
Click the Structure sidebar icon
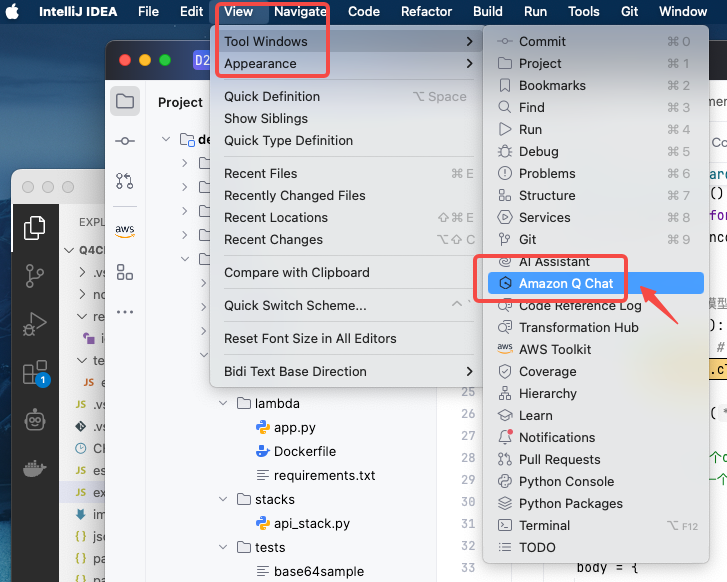point(125,272)
